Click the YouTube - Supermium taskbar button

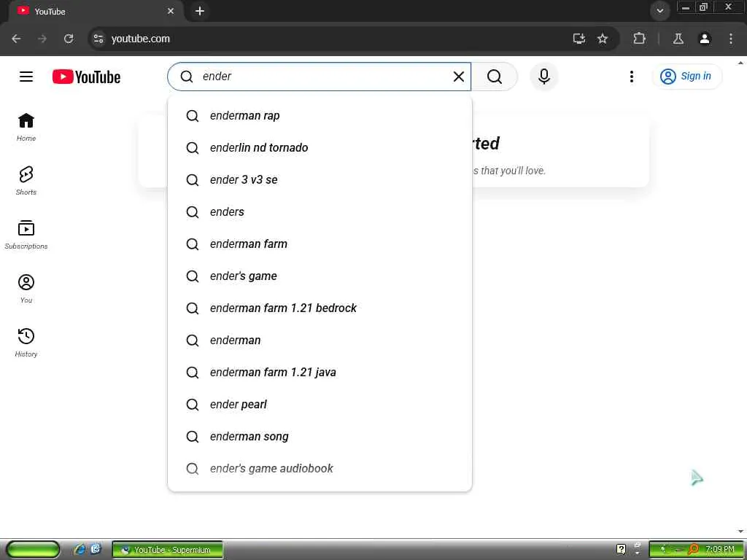pyautogui.click(x=168, y=550)
